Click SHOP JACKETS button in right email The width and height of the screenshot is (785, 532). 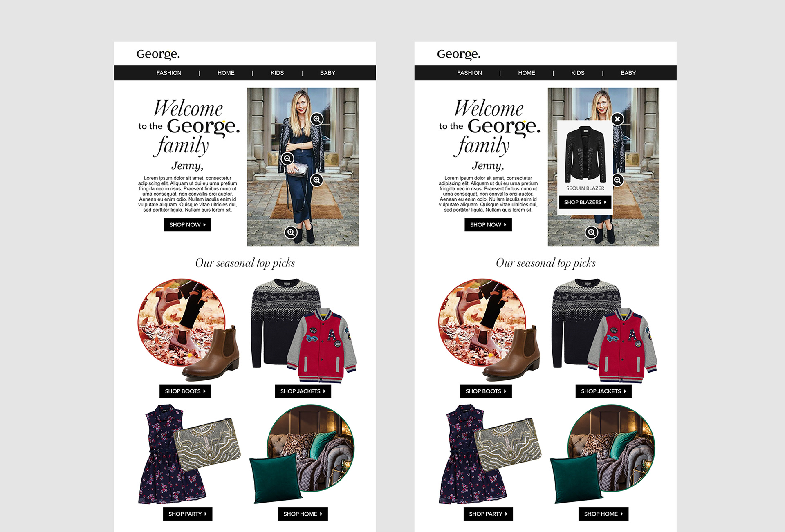[x=603, y=391]
